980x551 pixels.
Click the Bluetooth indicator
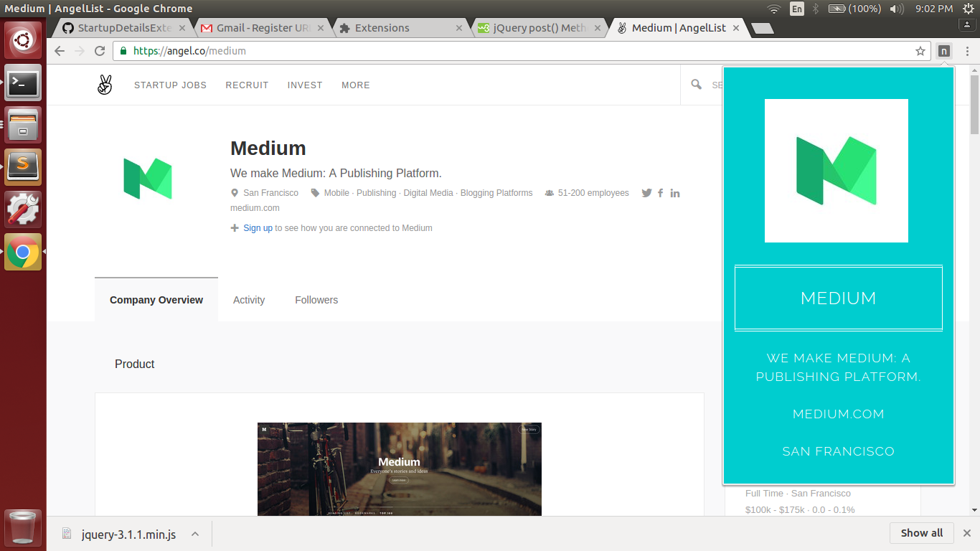point(816,9)
